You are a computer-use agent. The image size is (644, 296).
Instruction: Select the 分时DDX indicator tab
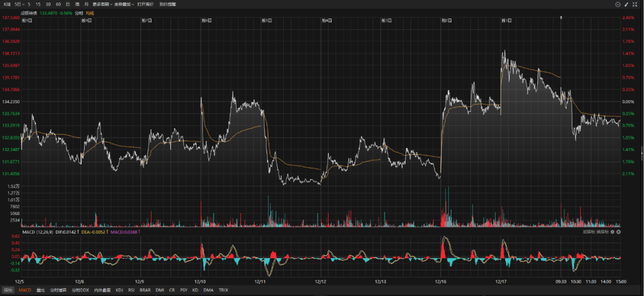tap(80, 290)
